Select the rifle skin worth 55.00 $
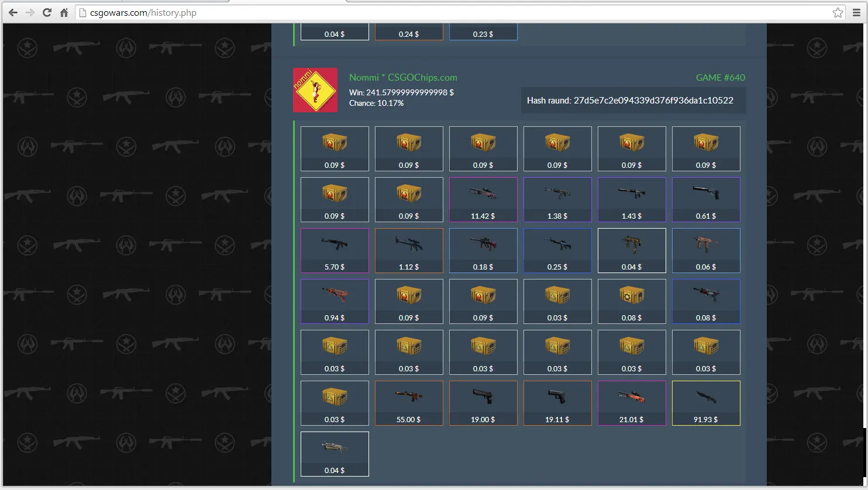This screenshot has width=868, height=490. click(x=409, y=403)
